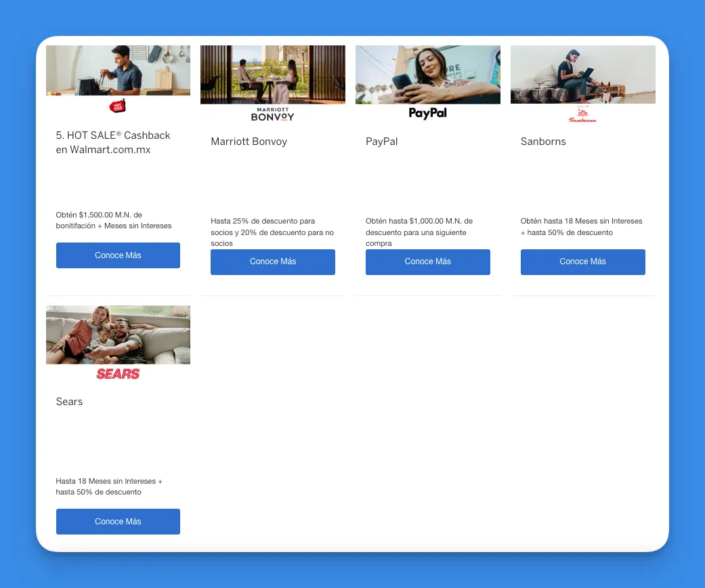
Task: Open the Sears family on sofa photo
Action: (118, 335)
